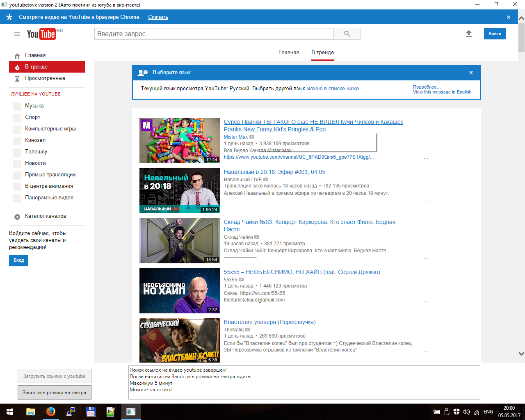The width and height of the screenshot is (525, 420).
Task: Click the Скачать link
Action: (x=158, y=17)
